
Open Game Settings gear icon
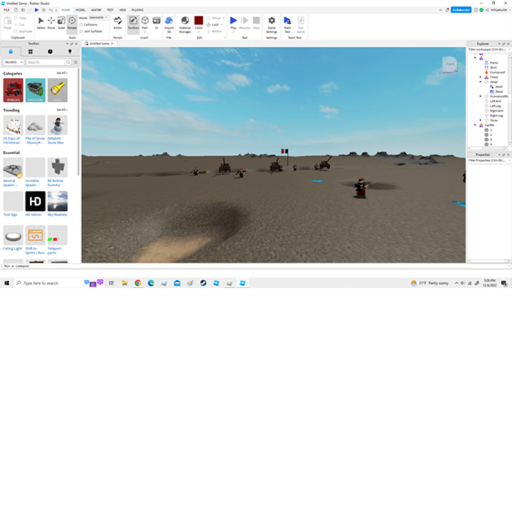click(272, 24)
